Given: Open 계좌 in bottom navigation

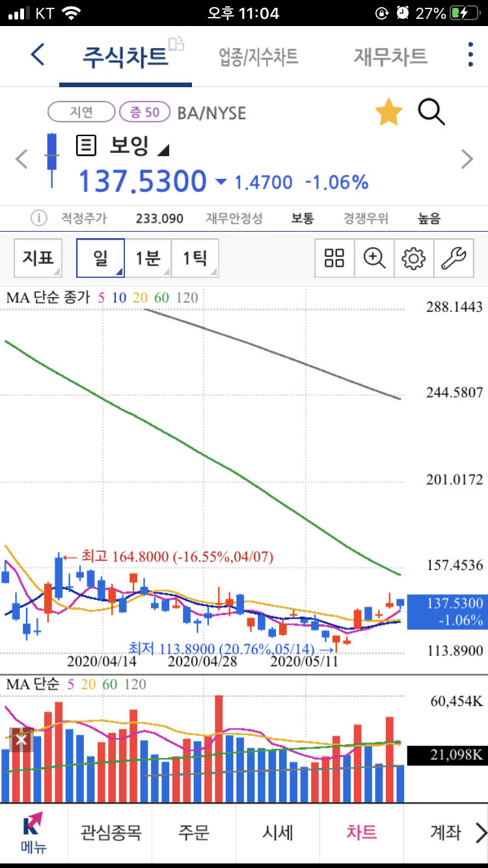Looking at the screenshot, I should click(445, 832).
